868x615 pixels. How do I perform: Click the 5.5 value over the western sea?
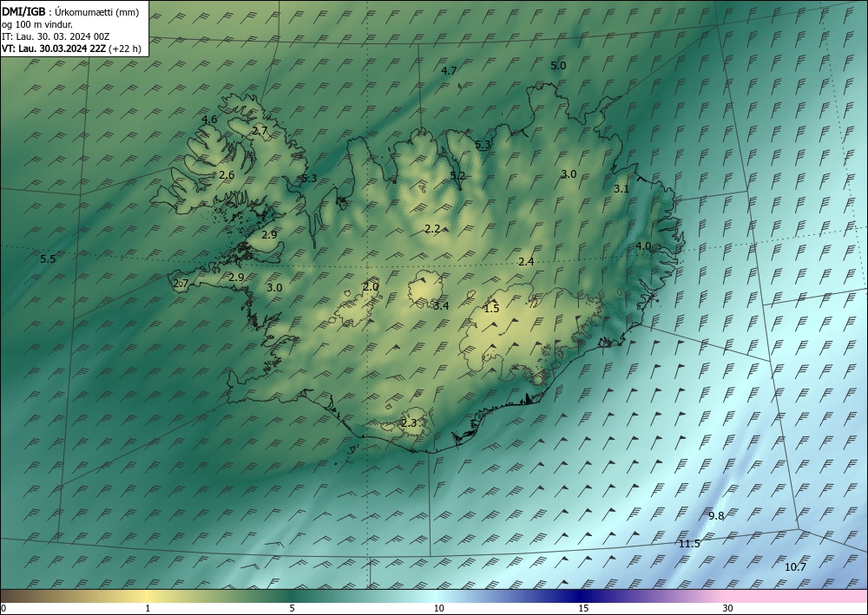click(48, 258)
